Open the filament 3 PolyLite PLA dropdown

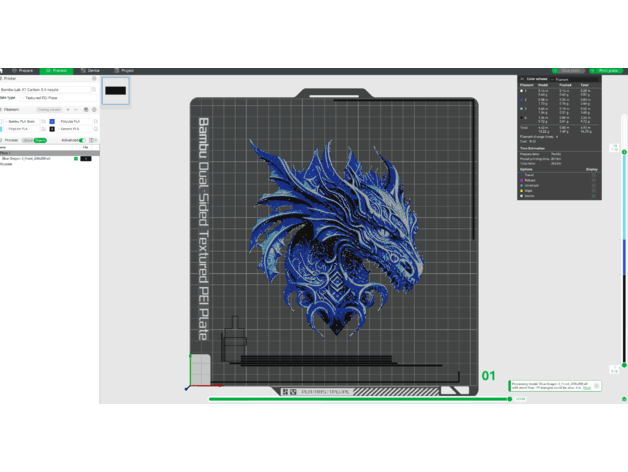coord(22,129)
